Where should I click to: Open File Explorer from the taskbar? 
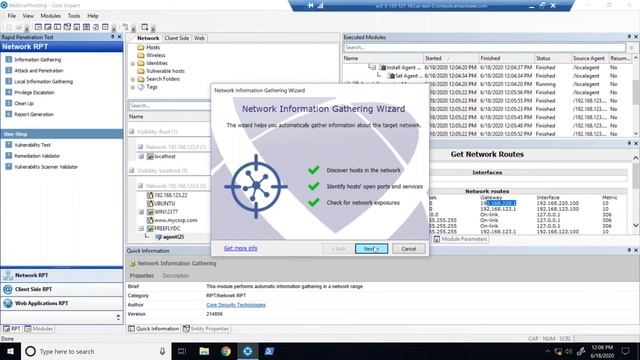204,351
